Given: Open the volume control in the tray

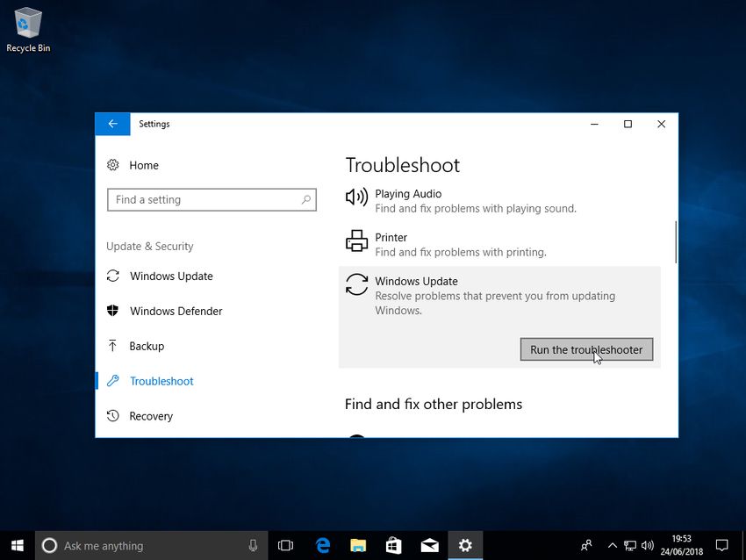Looking at the screenshot, I should click(x=648, y=545).
